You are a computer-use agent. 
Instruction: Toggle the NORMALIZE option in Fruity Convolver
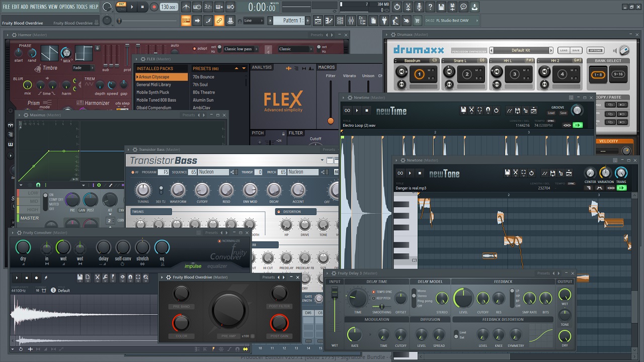click(x=219, y=241)
